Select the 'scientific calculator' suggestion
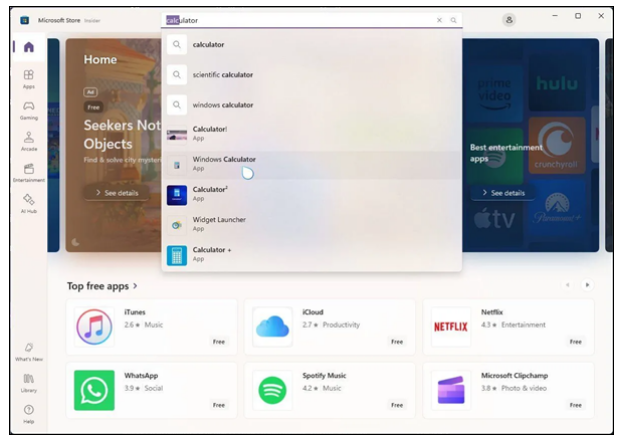 [312, 75]
